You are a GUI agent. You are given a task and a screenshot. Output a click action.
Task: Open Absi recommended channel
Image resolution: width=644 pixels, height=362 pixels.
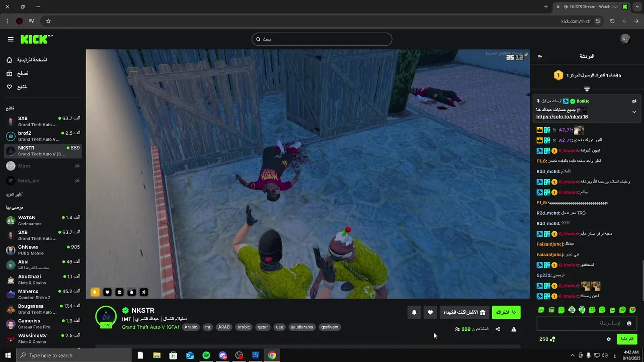(43, 265)
